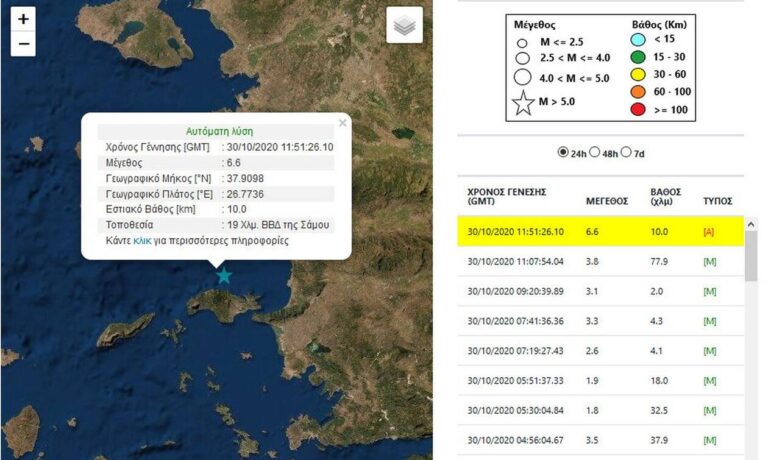
Task: Click the 4.0 < M <= 5.0 legend circle
Action: click(x=523, y=77)
